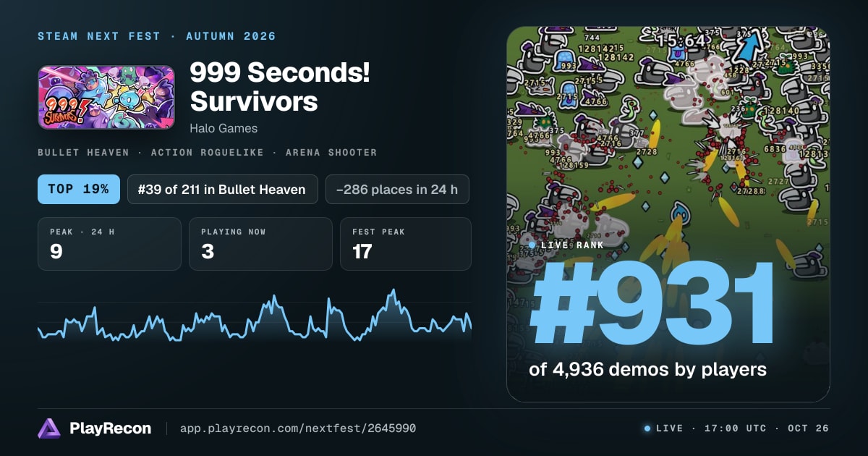Screen dimensions: 868x456
Task: Click the 17:00 UTC timestamp
Action: point(734,428)
